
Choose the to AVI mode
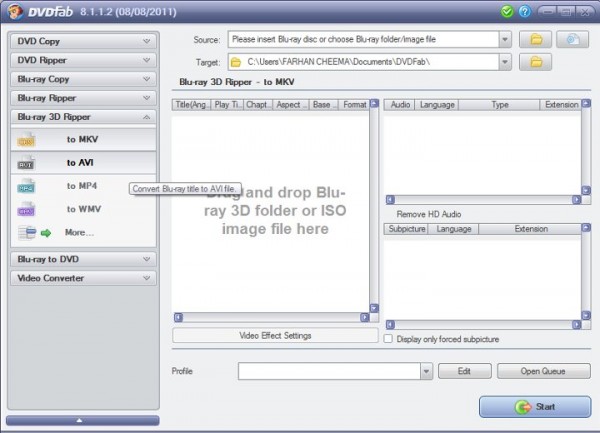point(83,163)
